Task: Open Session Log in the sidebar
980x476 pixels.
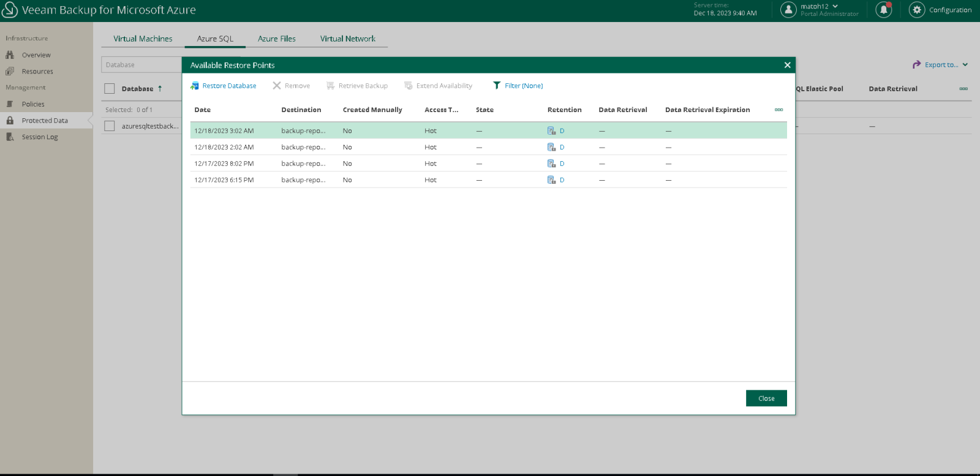Action: click(40, 137)
